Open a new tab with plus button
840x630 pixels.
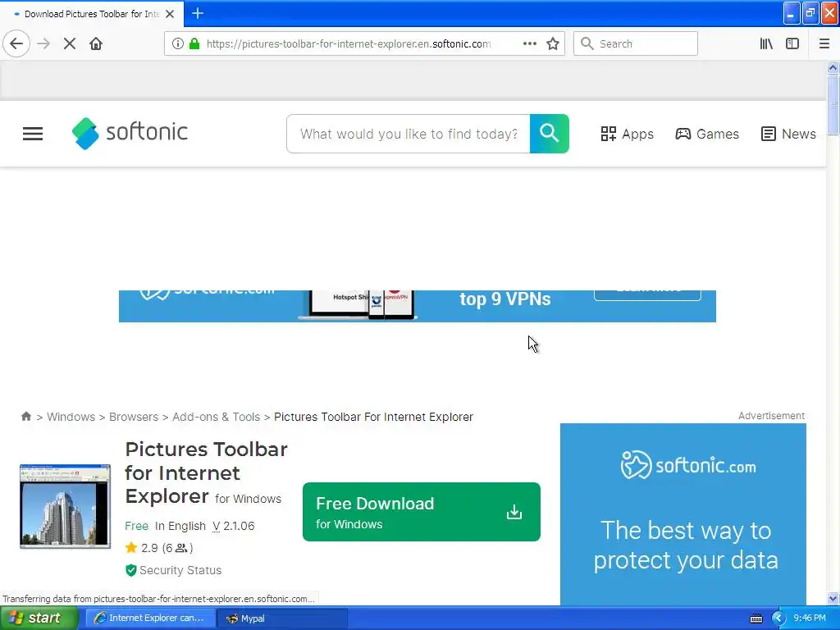pos(198,13)
